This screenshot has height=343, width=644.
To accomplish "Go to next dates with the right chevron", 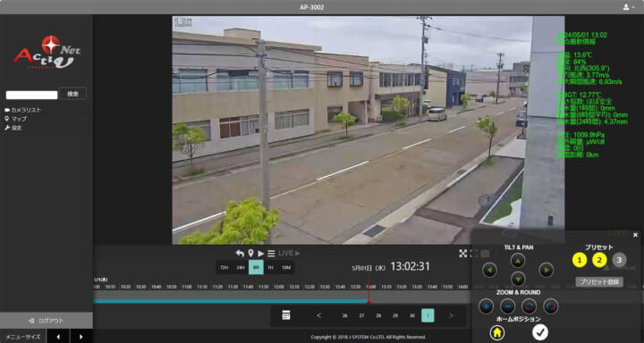I will click(x=451, y=315).
